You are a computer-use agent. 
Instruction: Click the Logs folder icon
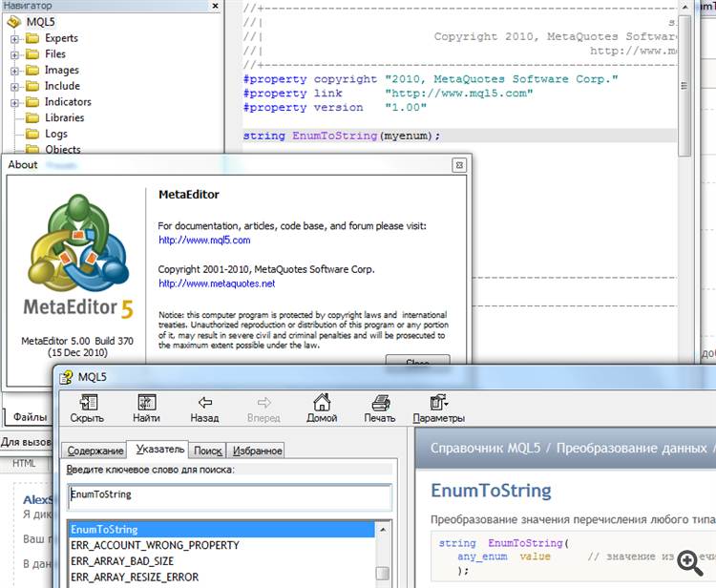click(x=32, y=134)
